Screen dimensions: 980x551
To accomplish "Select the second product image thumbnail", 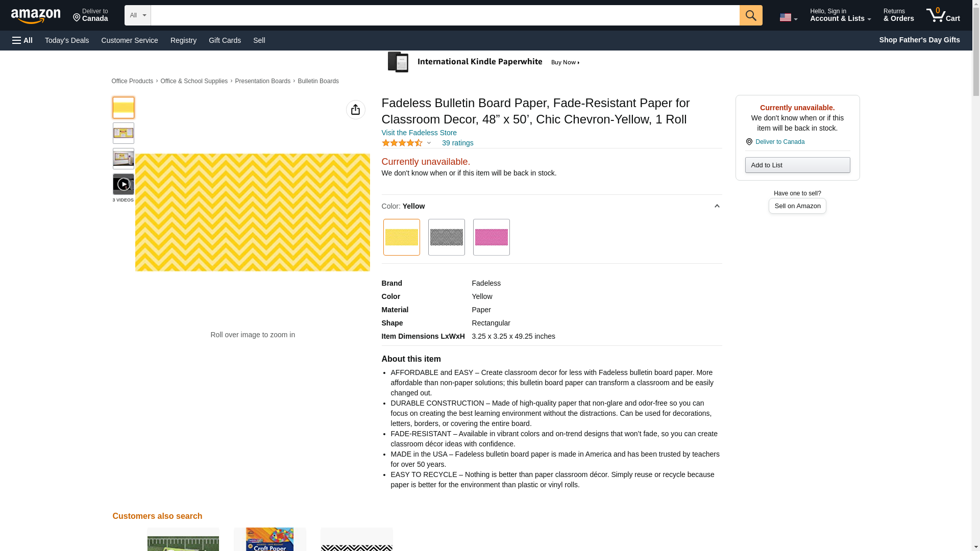I will (123, 133).
